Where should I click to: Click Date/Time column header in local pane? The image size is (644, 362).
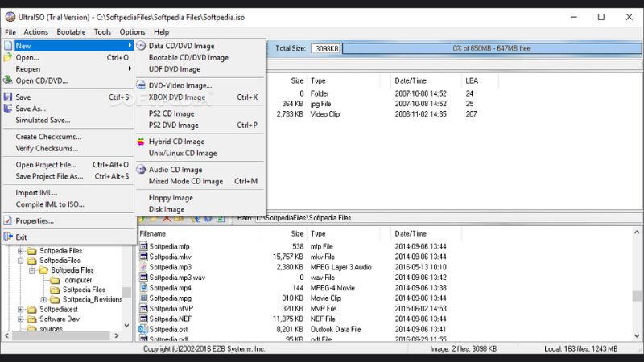pyautogui.click(x=427, y=233)
